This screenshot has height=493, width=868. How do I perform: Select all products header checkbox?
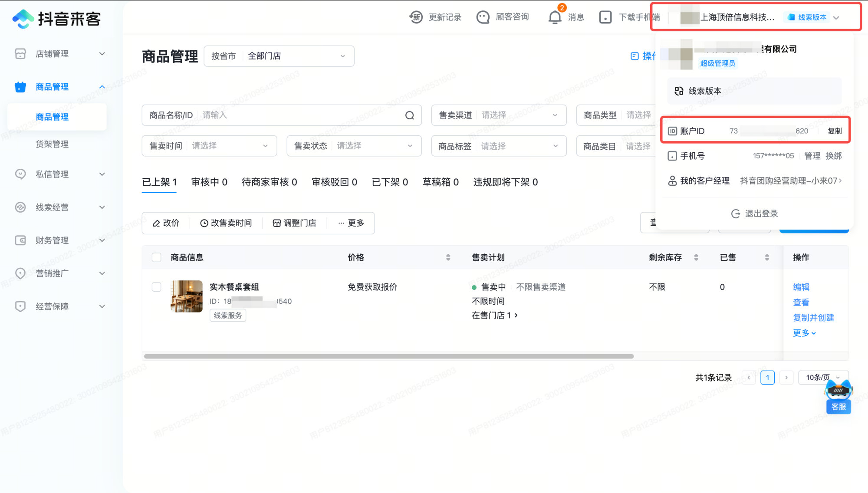click(x=157, y=257)
